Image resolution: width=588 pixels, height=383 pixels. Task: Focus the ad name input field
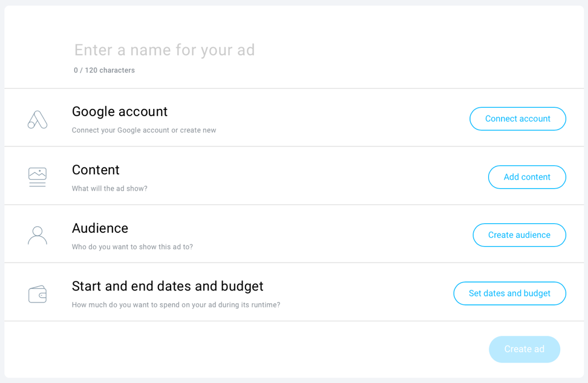click(242, 50)
